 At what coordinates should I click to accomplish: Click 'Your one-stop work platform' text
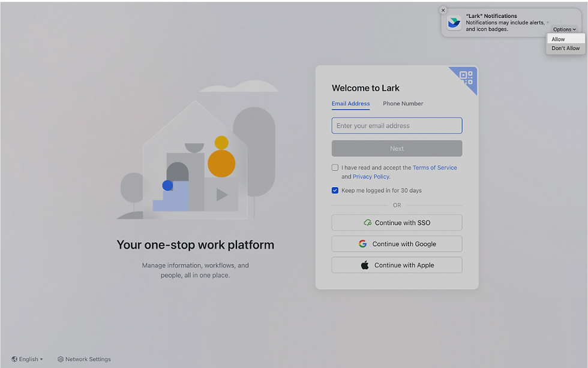pyautogui.click(x=196, y=245)
